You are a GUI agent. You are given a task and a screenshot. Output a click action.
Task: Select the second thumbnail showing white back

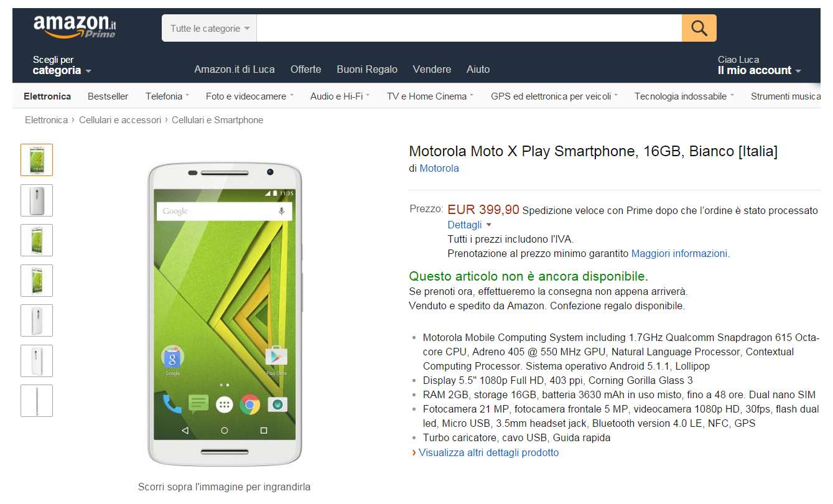(x=37, y=200)
